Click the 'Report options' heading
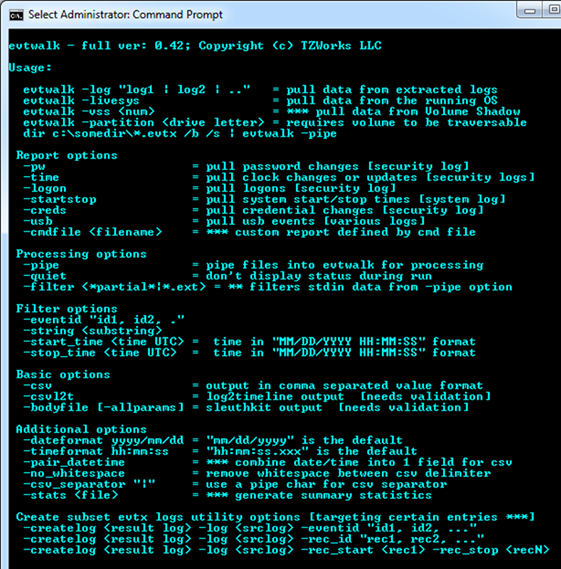561x569 pixels. coord(67,155)
